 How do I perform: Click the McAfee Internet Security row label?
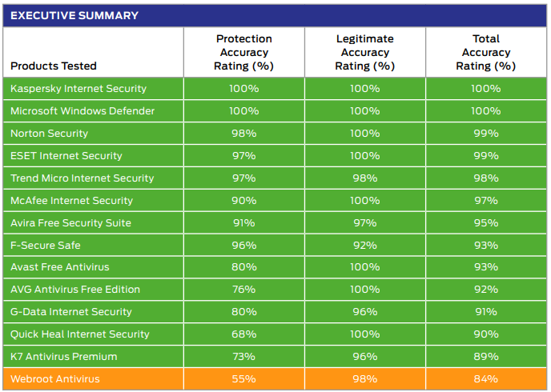tap(72, 200)
